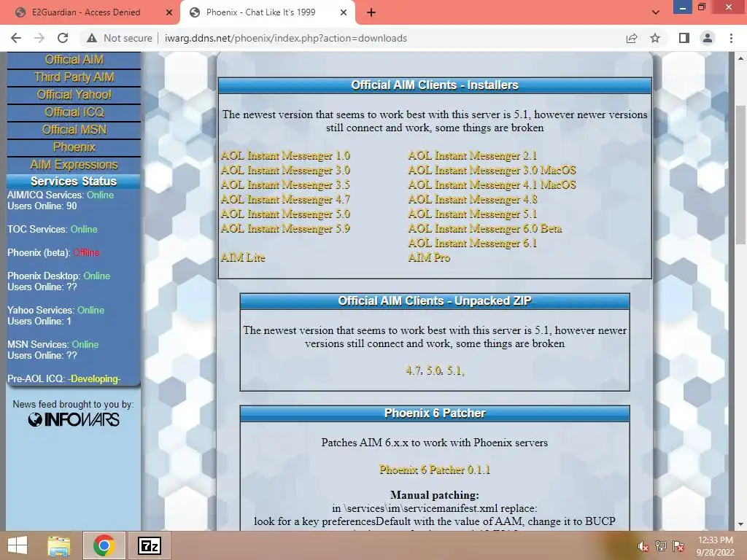Click the Chrome taskbar icon
The image size is (747, 560).
tap(104, 545)
